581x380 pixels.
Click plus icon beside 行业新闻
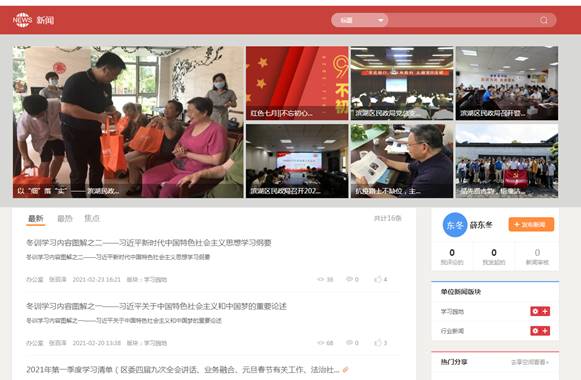pyautogui.click(x=545, y=331)
